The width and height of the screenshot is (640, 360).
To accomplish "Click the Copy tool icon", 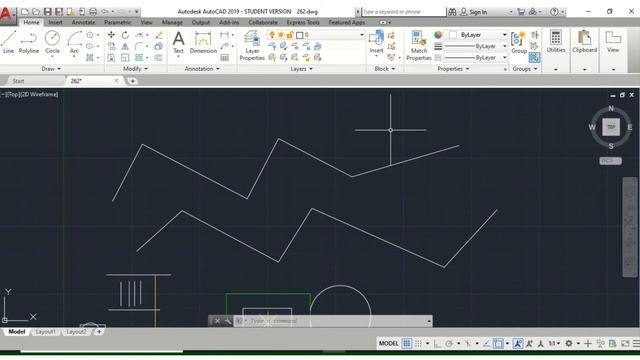I will 111,47.
